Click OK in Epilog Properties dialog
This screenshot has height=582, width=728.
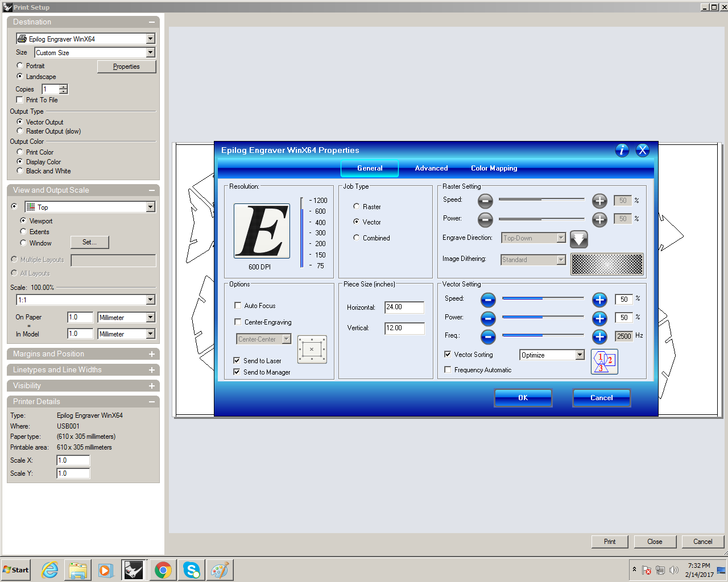click(x=523, y=398)
